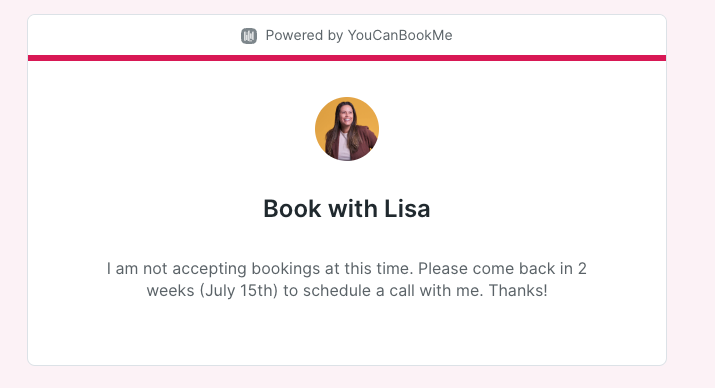Screen dimensions: 715x388
Task: Click the word Book in heading
Action: 292,209
